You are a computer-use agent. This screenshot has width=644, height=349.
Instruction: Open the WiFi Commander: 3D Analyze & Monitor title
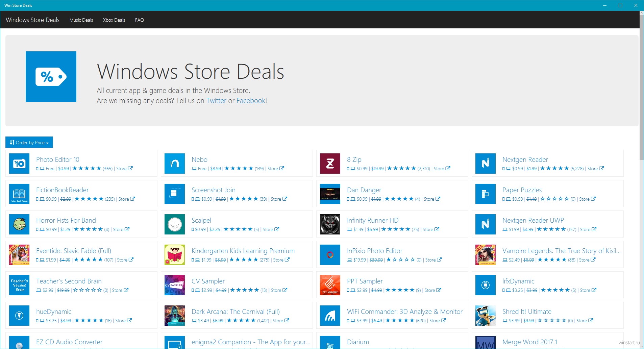(405, 311)
